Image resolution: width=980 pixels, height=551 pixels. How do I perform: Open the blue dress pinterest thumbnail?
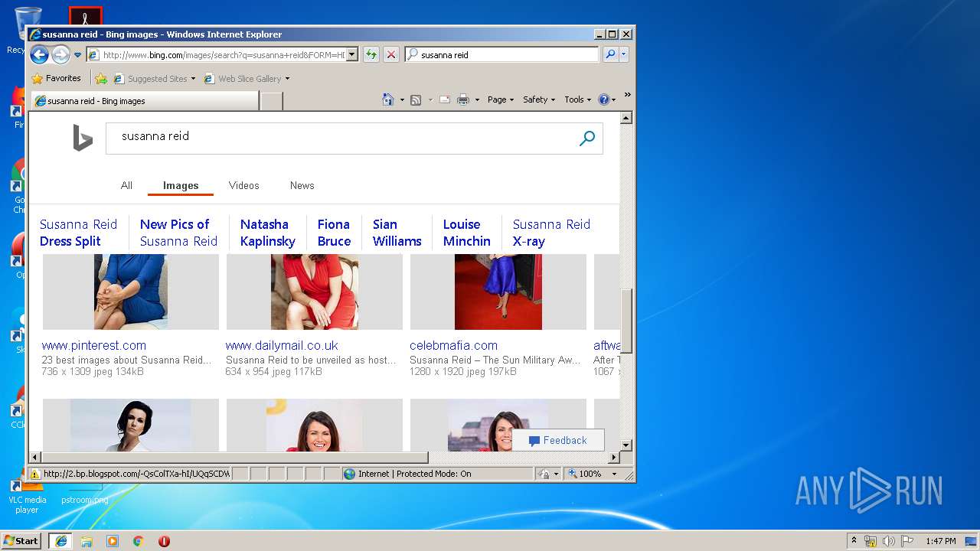(x=131, y=292)
